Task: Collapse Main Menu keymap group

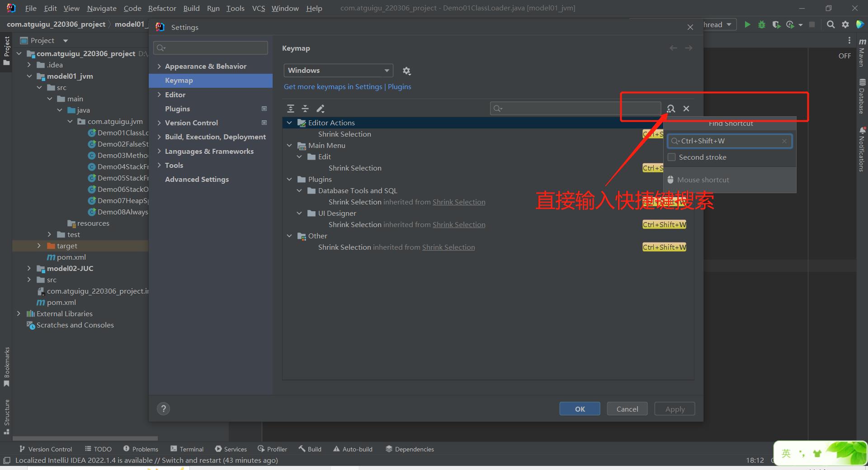Action: click(x=289, y=145)
